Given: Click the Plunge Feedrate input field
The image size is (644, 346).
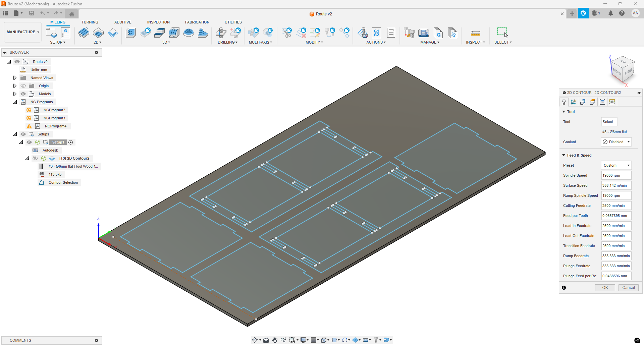Looking at the screenshot, I should coord(616,266).
